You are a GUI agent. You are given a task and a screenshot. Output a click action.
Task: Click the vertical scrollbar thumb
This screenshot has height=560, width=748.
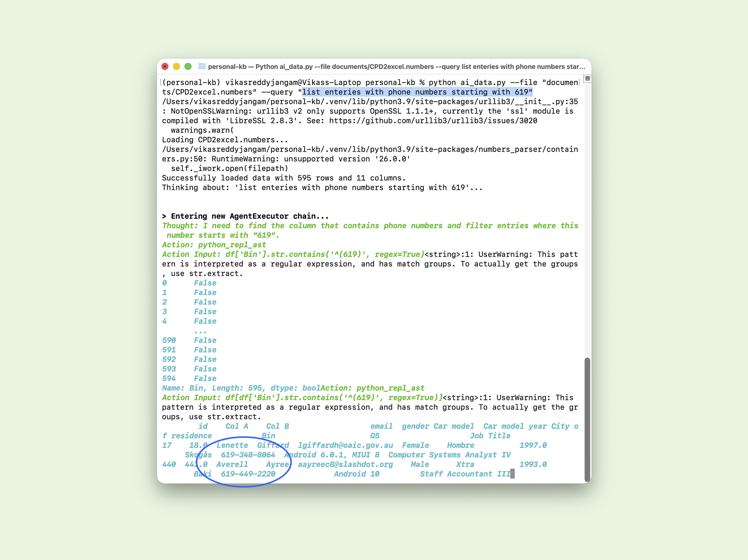587,420
